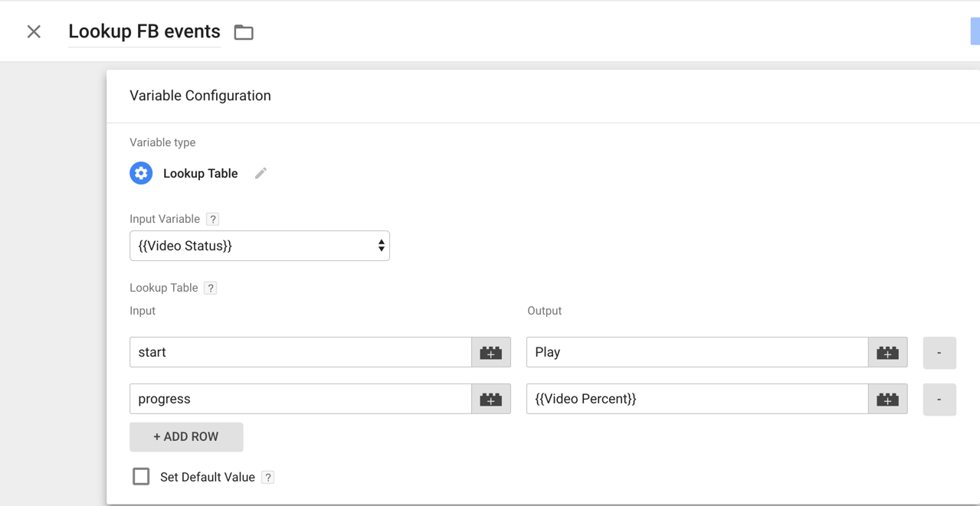Click the 'Lookup FB events' name field
Viewport: 980px width, 506px height.
pyautogui.click(x=144, y=32)
